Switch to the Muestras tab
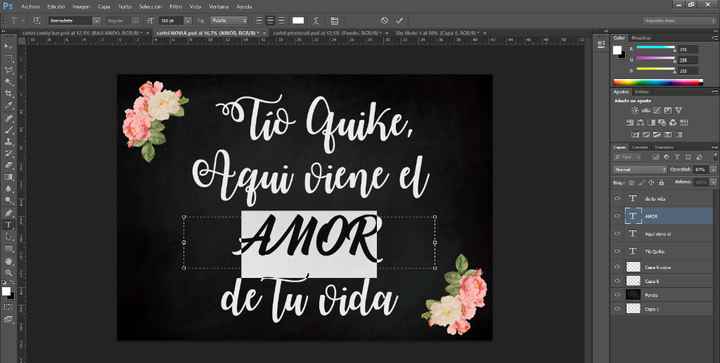This screenshot has height=363, width=720. tap(641, 38)
